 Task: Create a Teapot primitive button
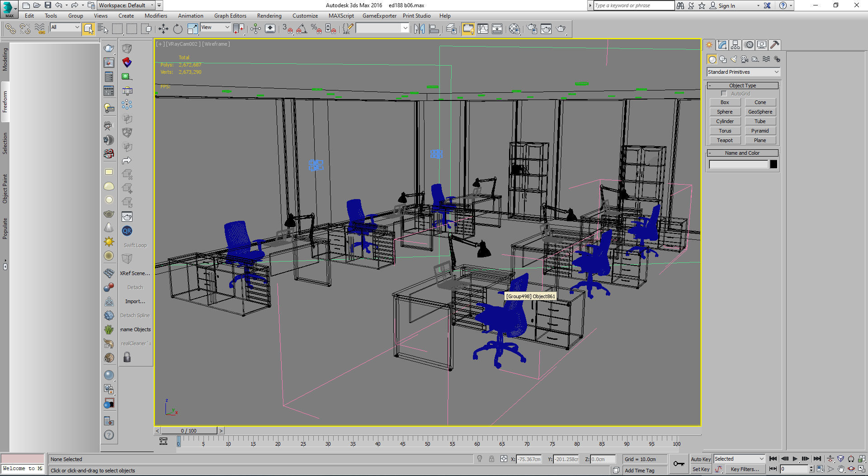[x=725, y=140]
